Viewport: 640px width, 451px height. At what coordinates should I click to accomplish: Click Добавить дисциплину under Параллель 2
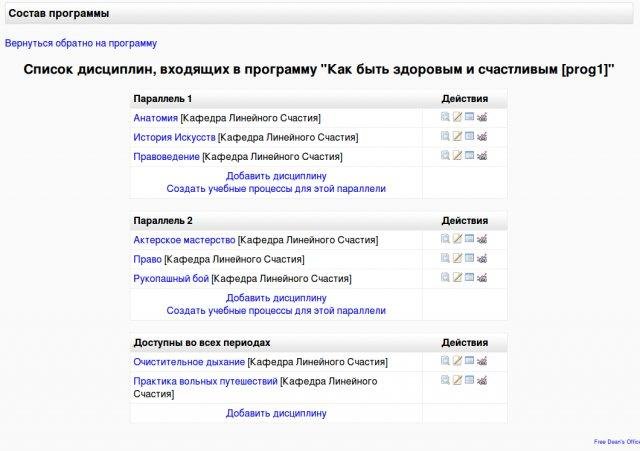(276, 298)
